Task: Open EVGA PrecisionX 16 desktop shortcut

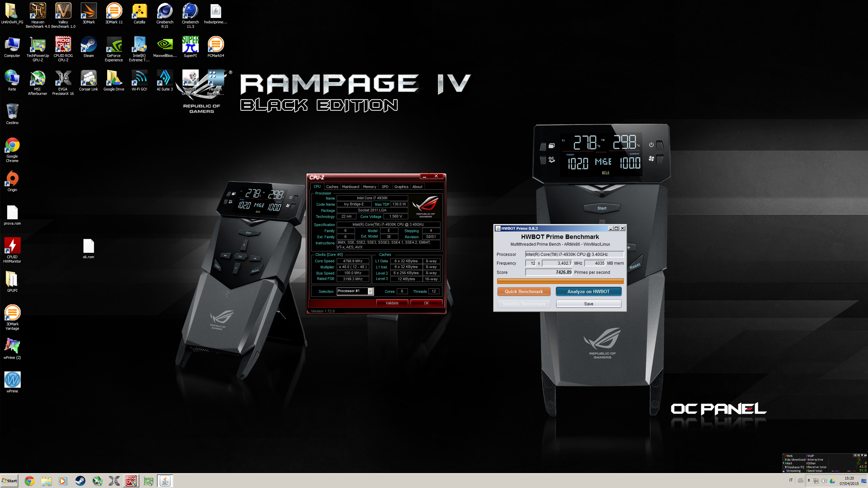Action: [x=63, y=82]
